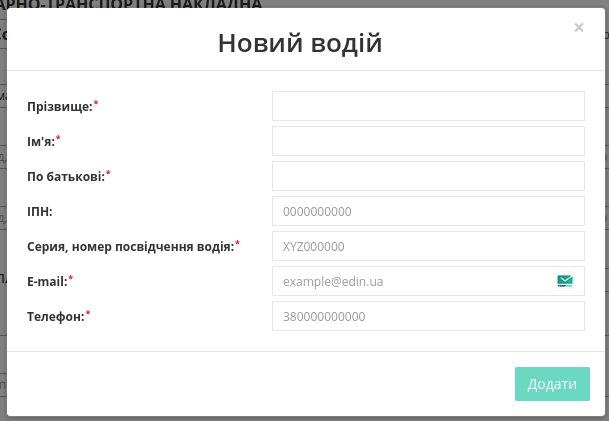Click the Телефон input field
This screenshot has height=421, width=609.
coord(428,316)
